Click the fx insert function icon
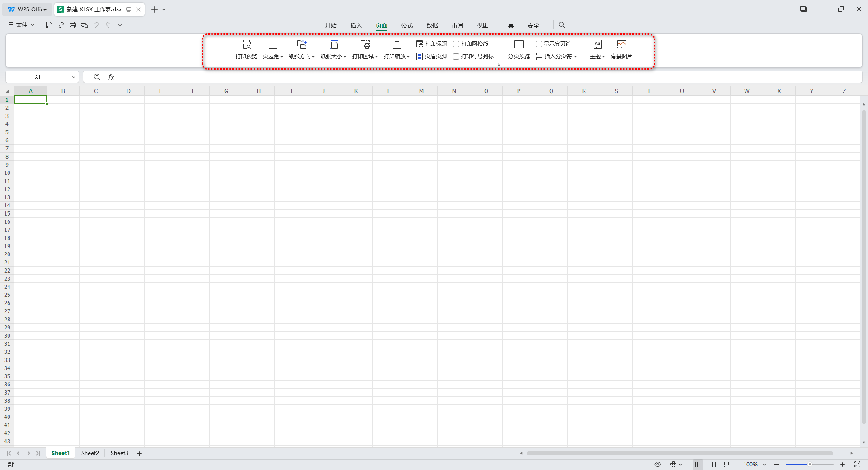 (111, 77)
